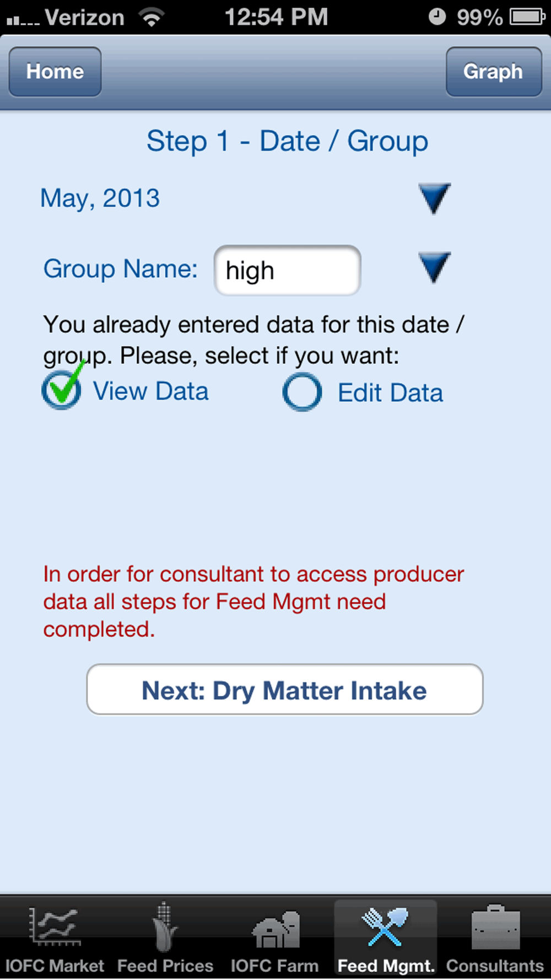Viewport: 551px width, 980px height.
Task: Tap the Feed Mgmt. fork and shovel icon
Action: click(x=385, y=927)
